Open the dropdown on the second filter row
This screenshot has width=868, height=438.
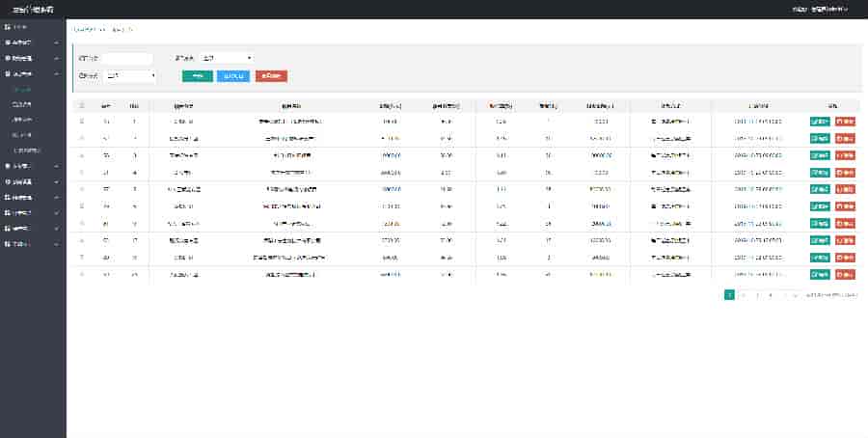[x=130, y=75]
